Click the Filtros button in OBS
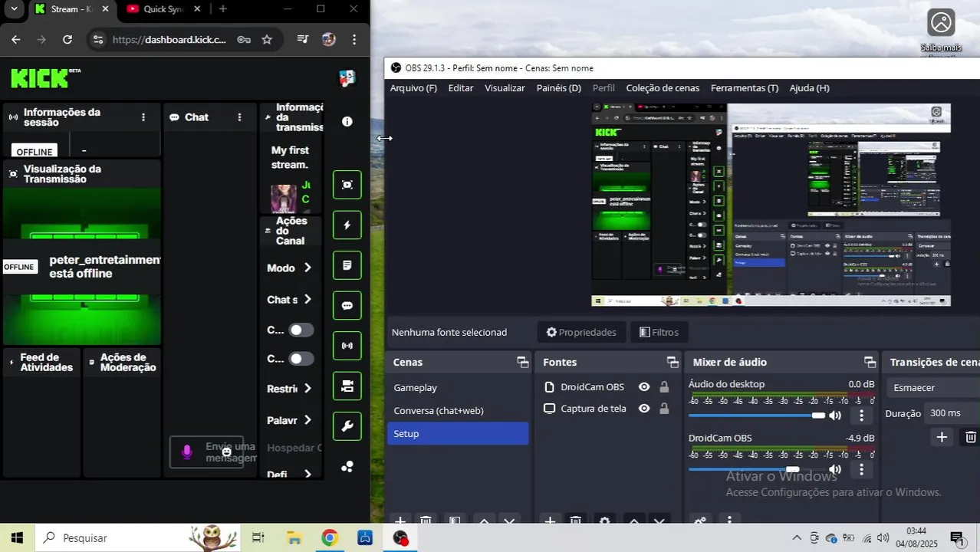The height and width of the screenshot is (552, 980). (659, 332)
